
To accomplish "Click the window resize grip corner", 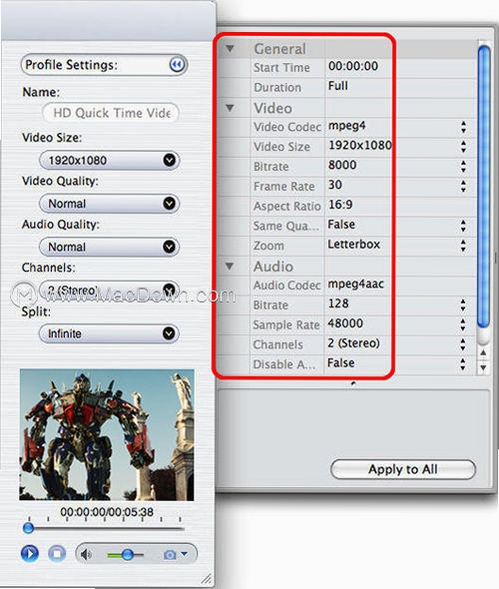I will [x=207, y=578].
